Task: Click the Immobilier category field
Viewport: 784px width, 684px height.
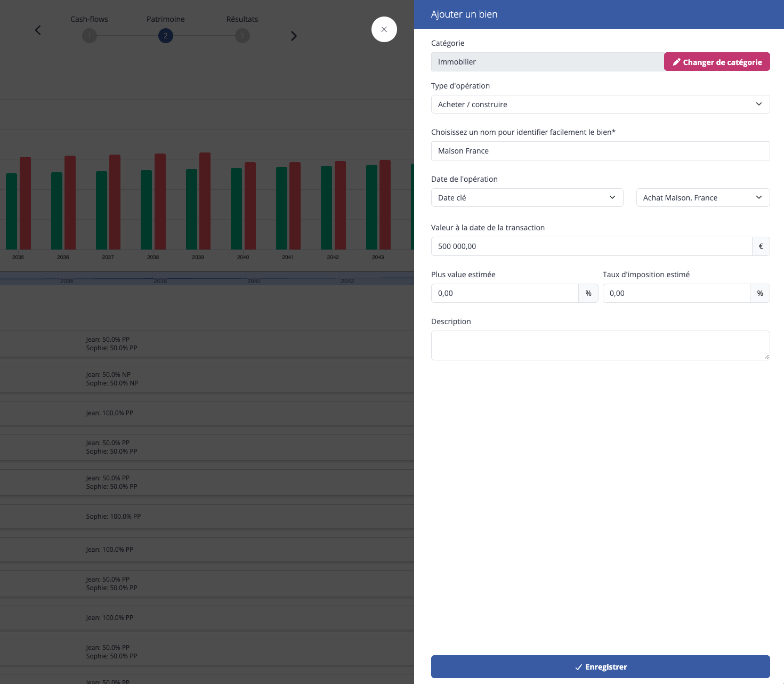Action: click(x=547, y=62)
